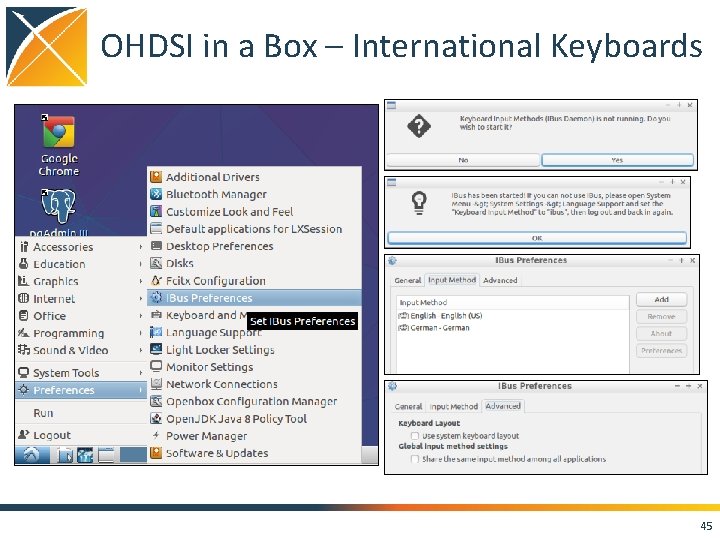Click Openbox Configuration Manager icon
Screen dimensions: 720x540
(156, 401)
